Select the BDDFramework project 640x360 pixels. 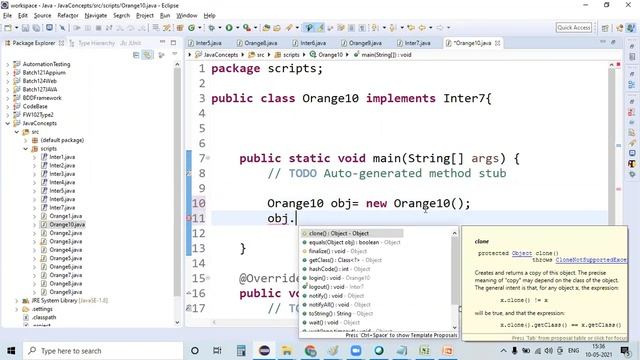[x=42, y=98]
